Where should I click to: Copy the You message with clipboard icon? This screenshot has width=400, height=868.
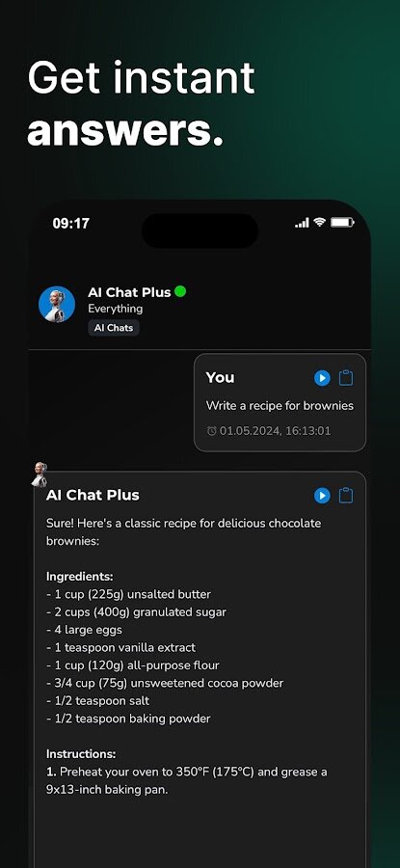pos(346,378)
